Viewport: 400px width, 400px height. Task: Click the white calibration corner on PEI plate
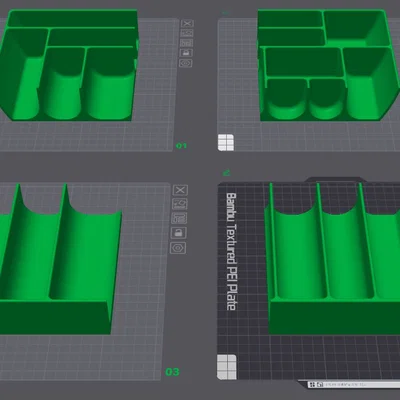point(227,367)
